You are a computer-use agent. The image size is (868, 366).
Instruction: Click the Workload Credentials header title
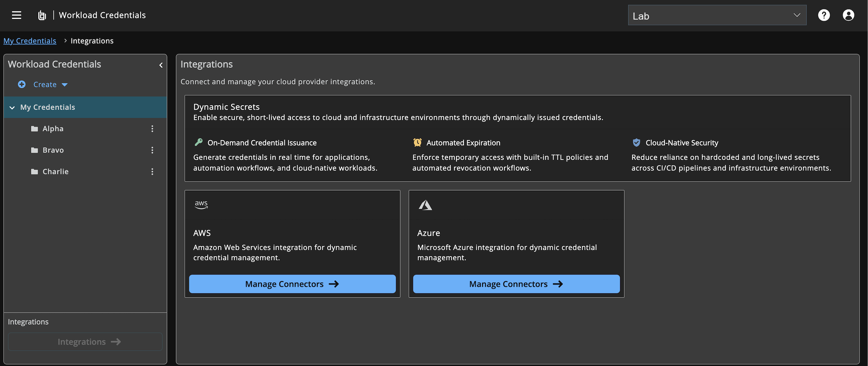click(x=103, y=15)
